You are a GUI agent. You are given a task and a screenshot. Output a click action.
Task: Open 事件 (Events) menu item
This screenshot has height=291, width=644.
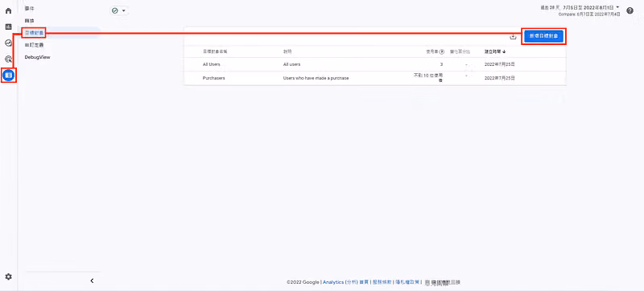pos(29,8)
